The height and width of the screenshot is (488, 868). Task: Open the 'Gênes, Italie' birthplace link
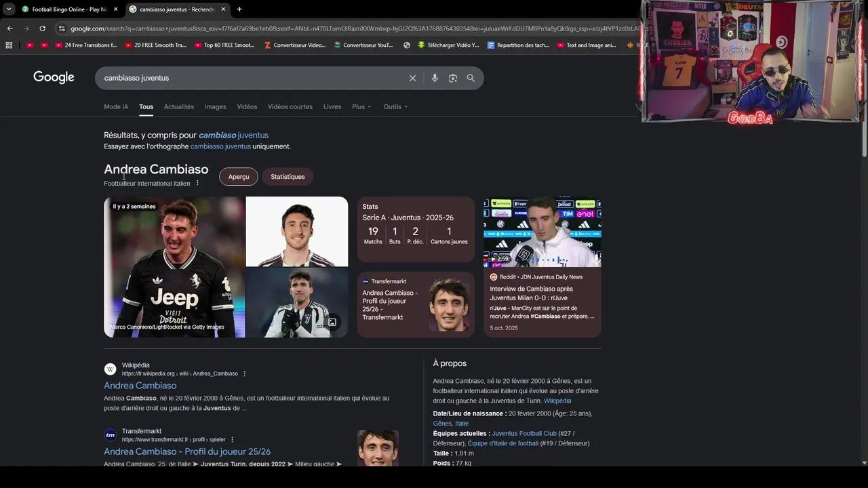(451, 423)
